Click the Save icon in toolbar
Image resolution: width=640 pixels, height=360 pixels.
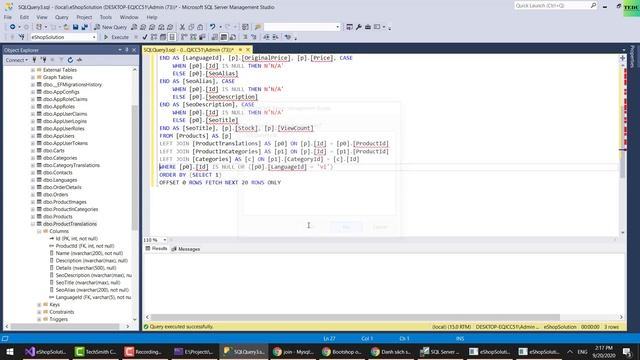76,27
